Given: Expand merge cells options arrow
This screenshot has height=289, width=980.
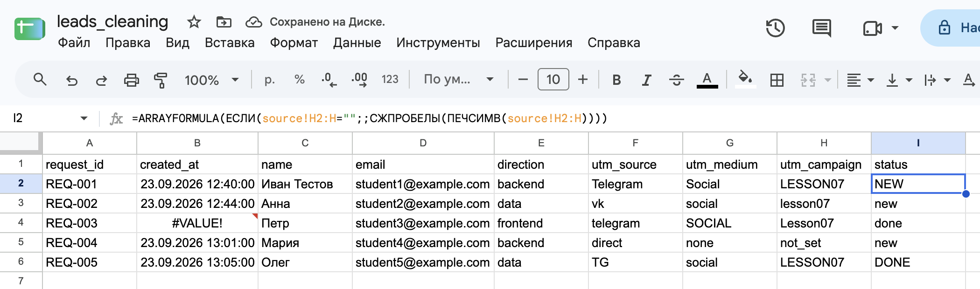Looking at the screenshot, I should pos(827,80).
